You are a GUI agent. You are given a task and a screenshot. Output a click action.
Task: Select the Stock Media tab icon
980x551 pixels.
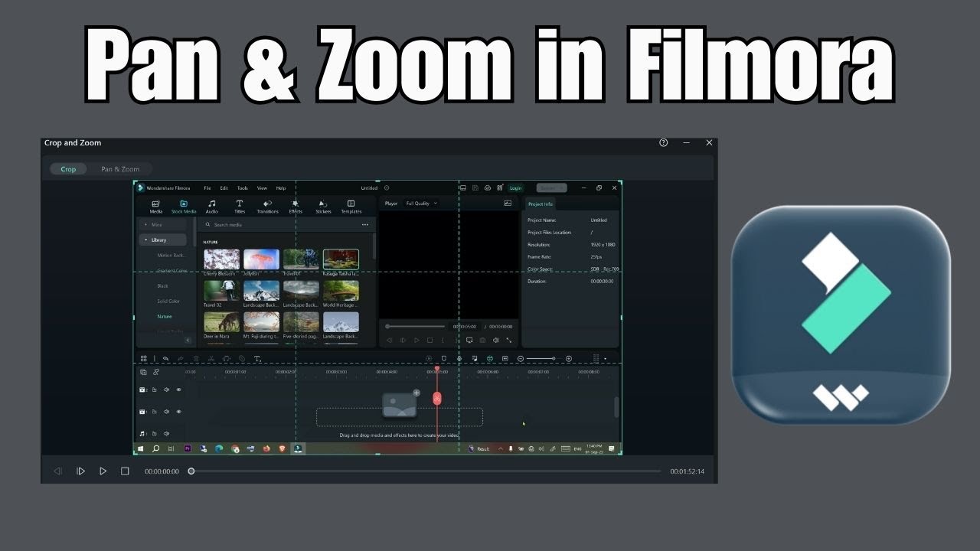[184, 207]
